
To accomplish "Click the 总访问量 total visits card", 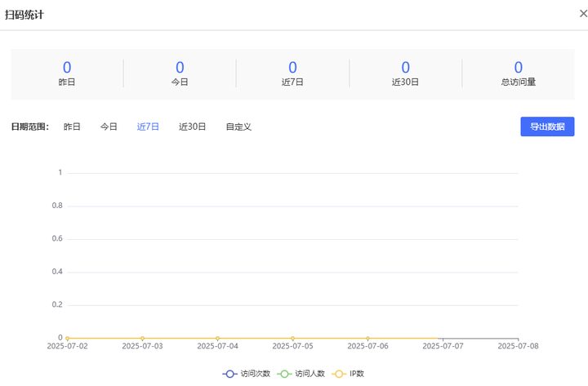I will 519,73.
